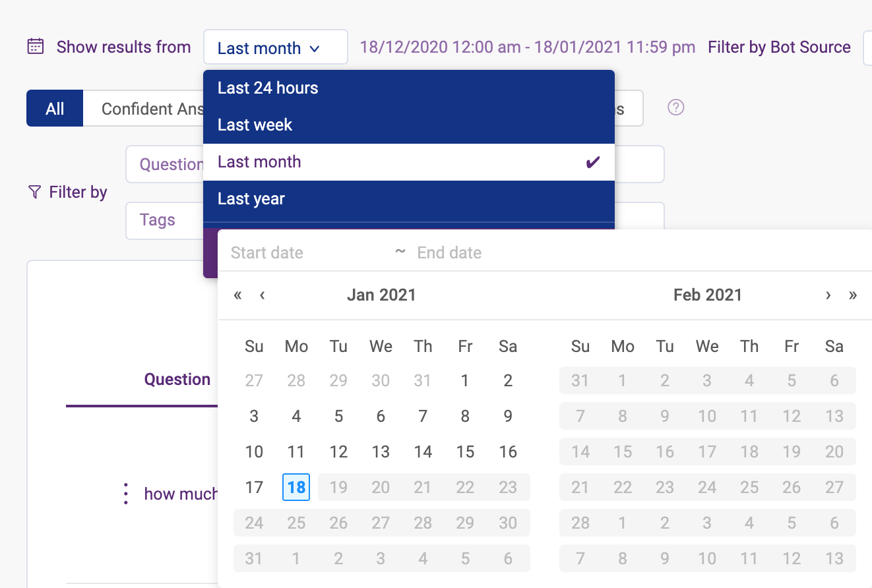This screenshot has width=872, height=588.
Task: Pick January 13 in calendar
Action: click(381, 452)
